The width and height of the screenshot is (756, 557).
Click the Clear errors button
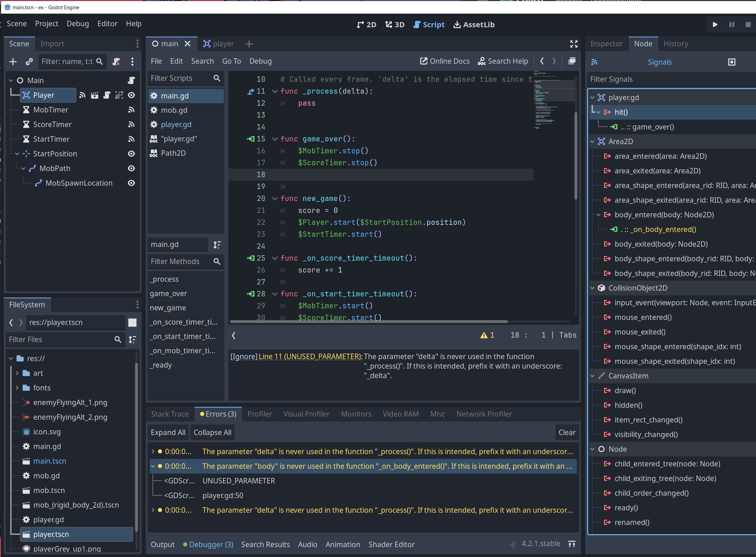coord(567,432)
